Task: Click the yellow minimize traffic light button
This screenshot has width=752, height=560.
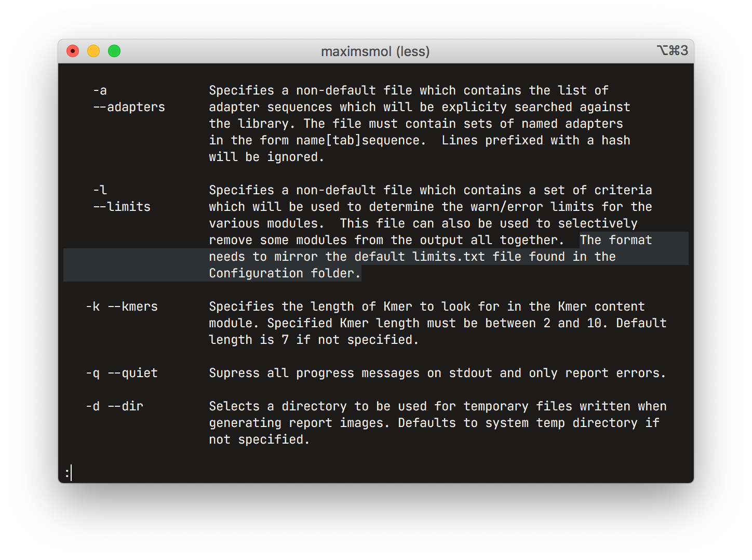Action: (x=93, y=51)
